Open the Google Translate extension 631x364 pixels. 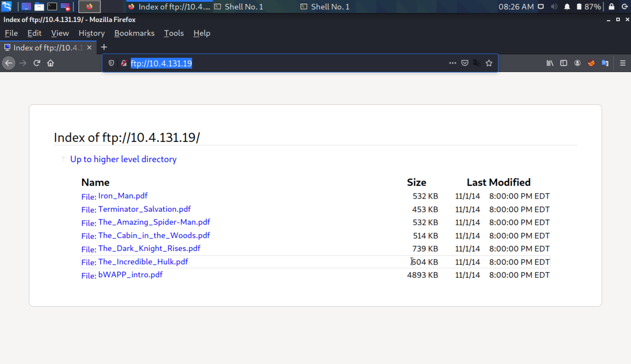605,63
